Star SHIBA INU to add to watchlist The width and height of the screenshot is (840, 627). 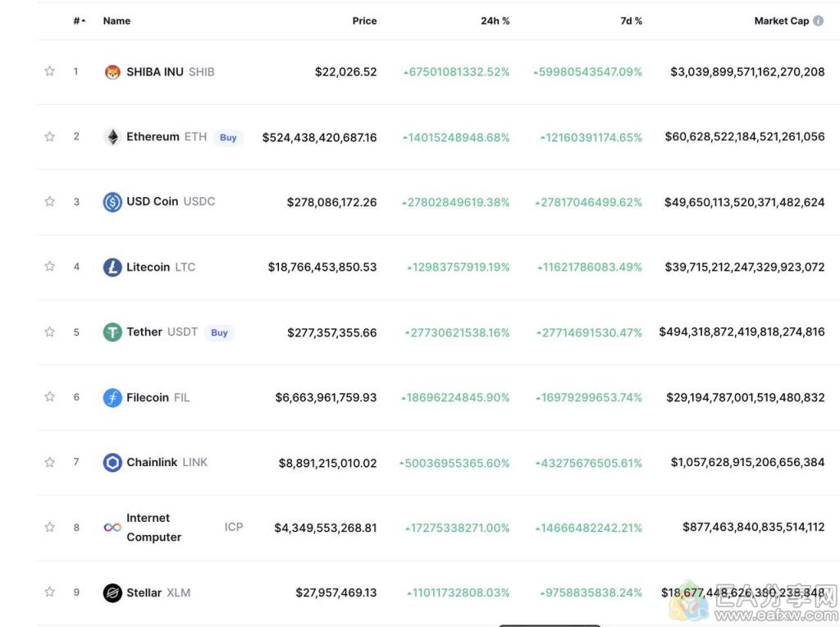click(x=49, y=71)
